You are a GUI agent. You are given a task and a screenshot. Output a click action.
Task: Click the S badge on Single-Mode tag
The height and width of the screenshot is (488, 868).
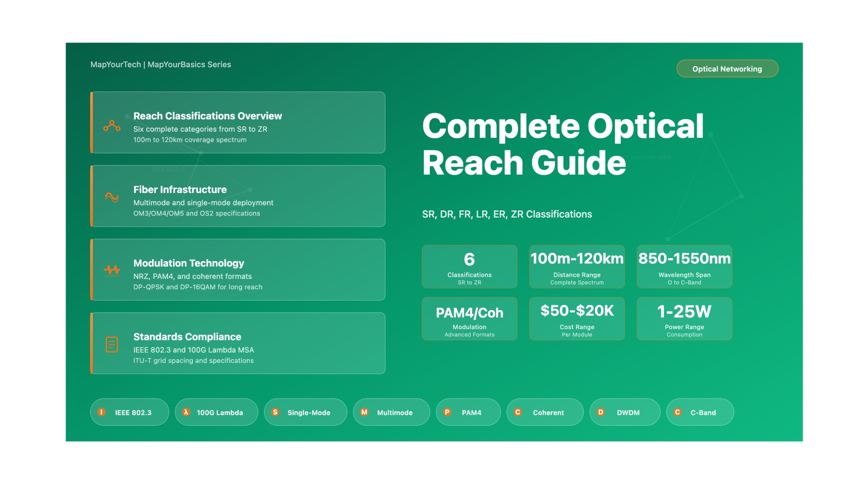point(275,412)
